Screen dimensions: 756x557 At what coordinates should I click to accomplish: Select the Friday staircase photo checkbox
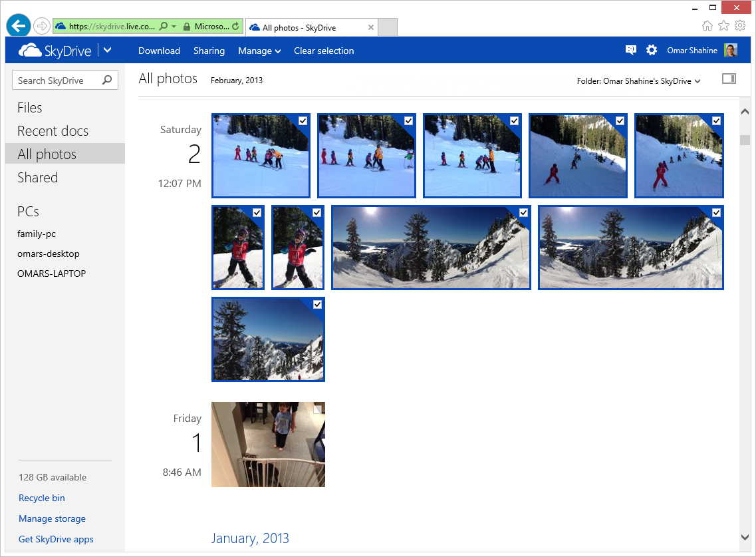[317, 409]
